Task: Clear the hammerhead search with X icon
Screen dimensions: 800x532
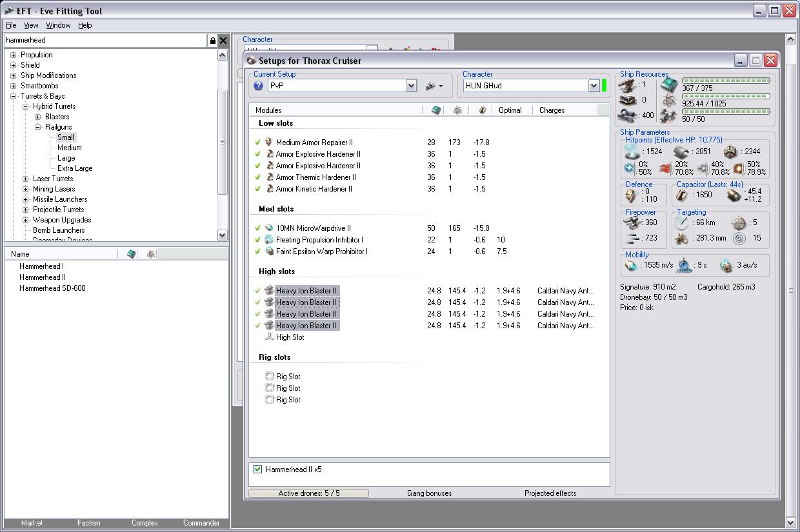Action: [223, 41]
